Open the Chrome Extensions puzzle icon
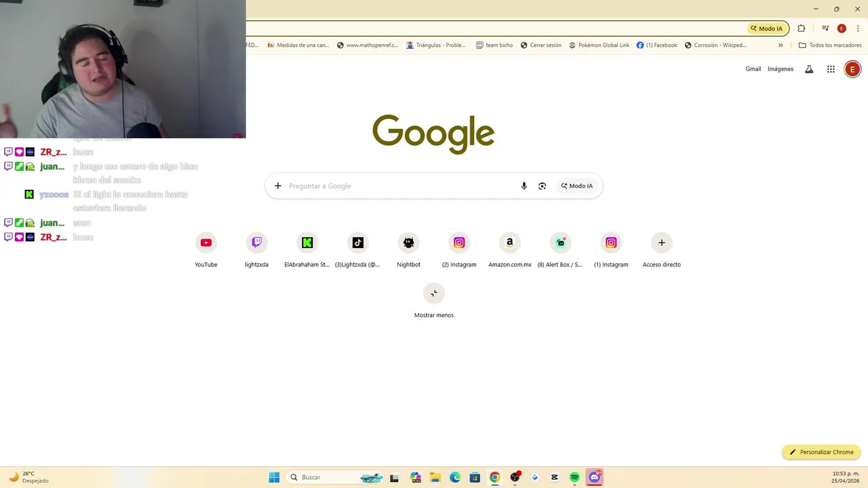This screenshot has height=488, width=868. 801,28
